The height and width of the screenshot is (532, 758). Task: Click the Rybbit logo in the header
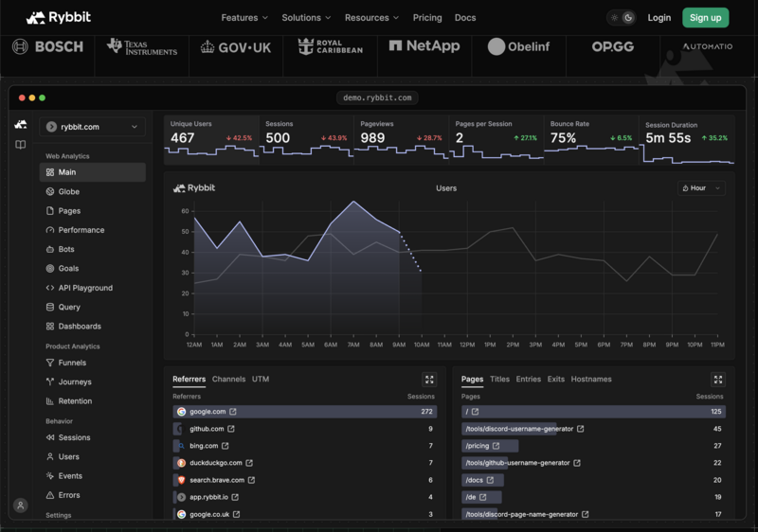coord(58,17)
